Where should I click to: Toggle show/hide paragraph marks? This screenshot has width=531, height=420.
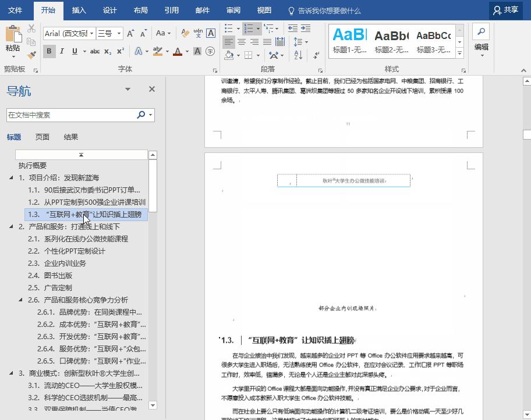[316, 55]
